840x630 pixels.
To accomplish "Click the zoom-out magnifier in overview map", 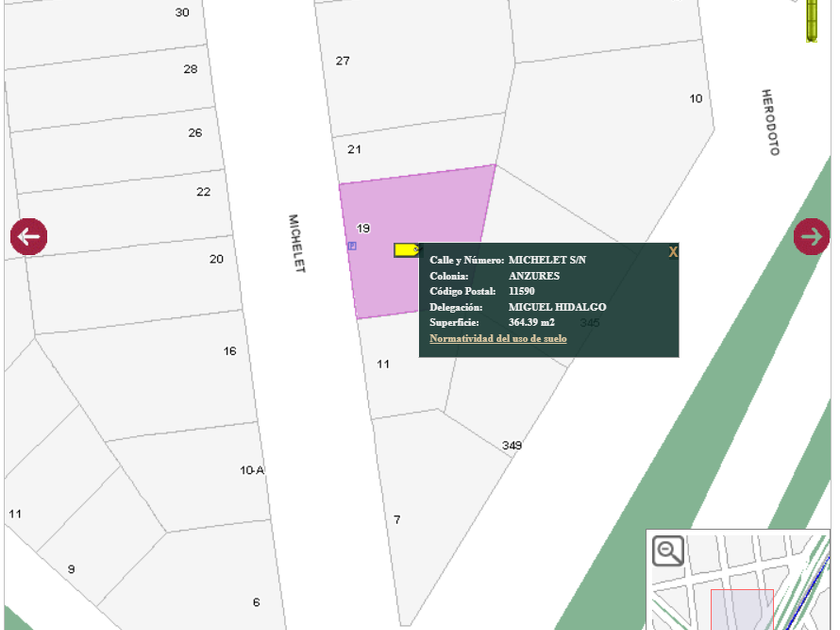I will coord(668,551).
